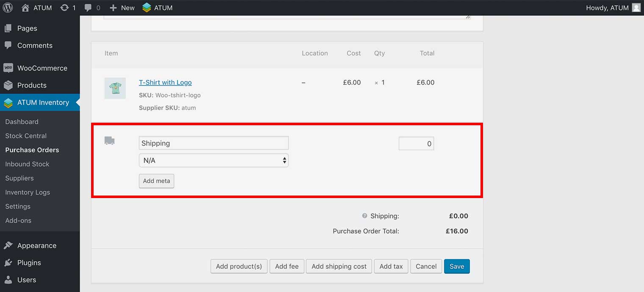Viewport: 644px width, 292px height.
Task: Click the shipping cost amount field
Action: (x=416, y=143)
